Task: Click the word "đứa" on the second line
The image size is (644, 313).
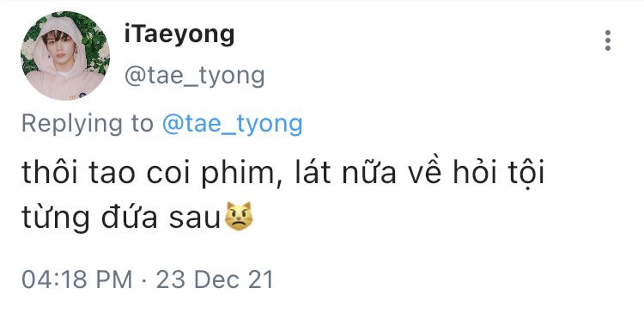Action: 130,217
